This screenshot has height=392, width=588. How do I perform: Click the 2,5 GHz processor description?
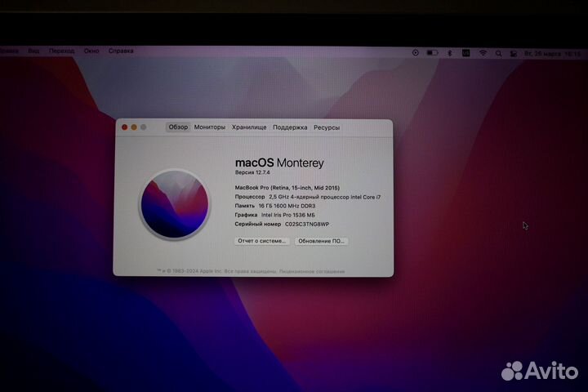click(325, 197)
